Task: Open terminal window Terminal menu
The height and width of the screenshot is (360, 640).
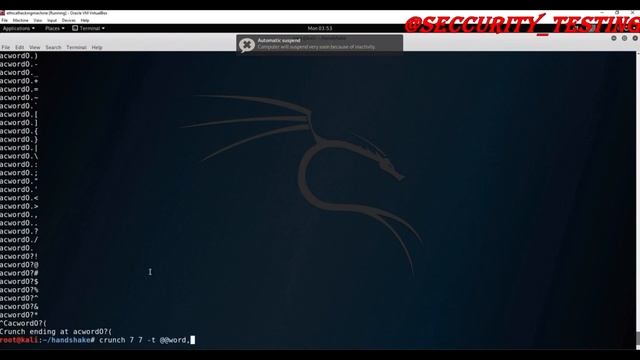Action: click(76, 47)
